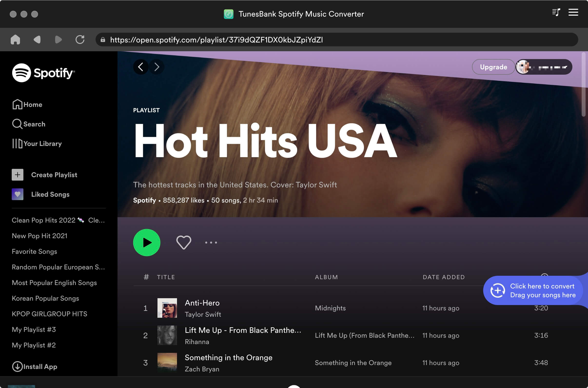Click the 'Lift Me Up - From Black Panthe...' title
The width and height of the screenshot is (588, 388).
(x=243, y=330)
